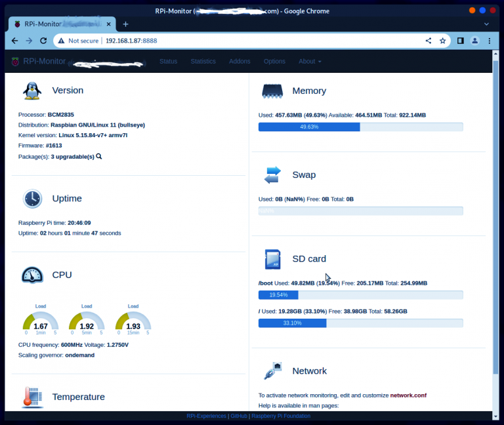Click the Linux penguin Version icon
504x425 pixels.
pos(32,91)
